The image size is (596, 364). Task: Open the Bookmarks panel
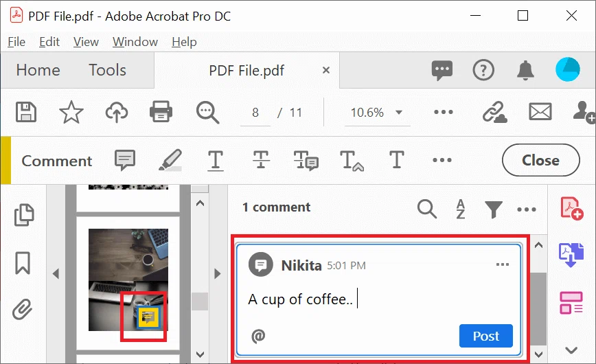tap(23, 263)
